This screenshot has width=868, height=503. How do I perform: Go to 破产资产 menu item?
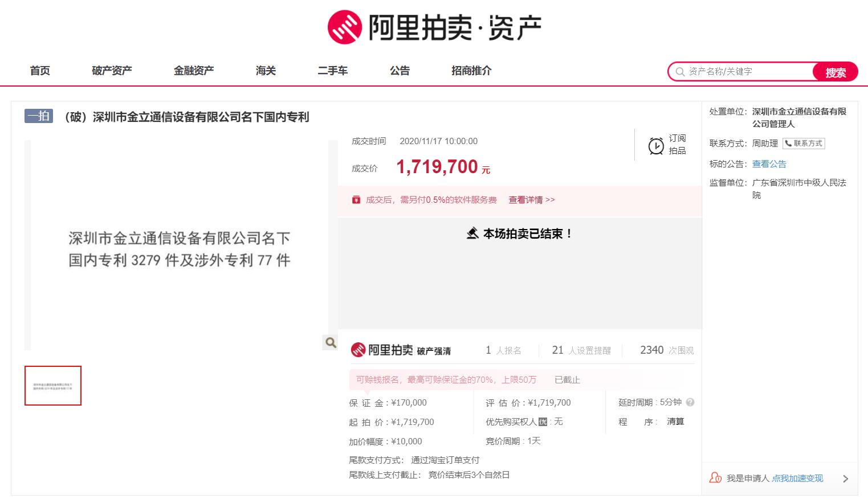(112, 71)
